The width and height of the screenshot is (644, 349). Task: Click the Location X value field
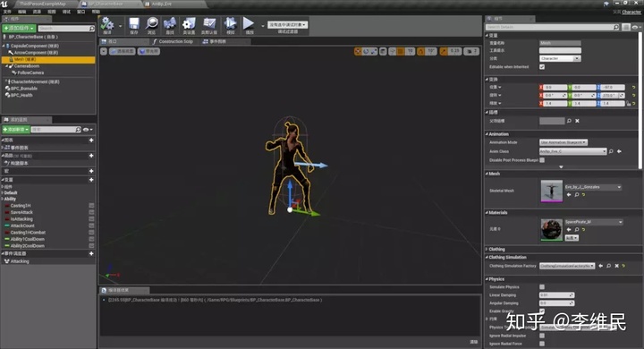(x=555, y=87)
